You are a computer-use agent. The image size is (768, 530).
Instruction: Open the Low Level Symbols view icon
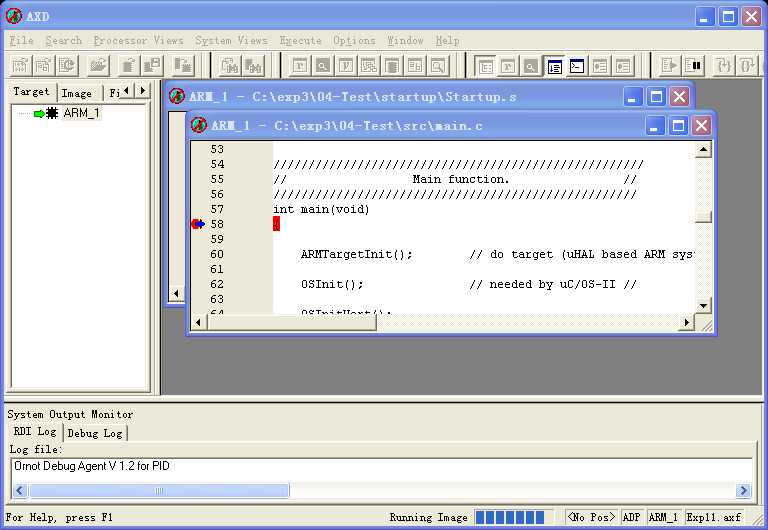coord(415,65)
